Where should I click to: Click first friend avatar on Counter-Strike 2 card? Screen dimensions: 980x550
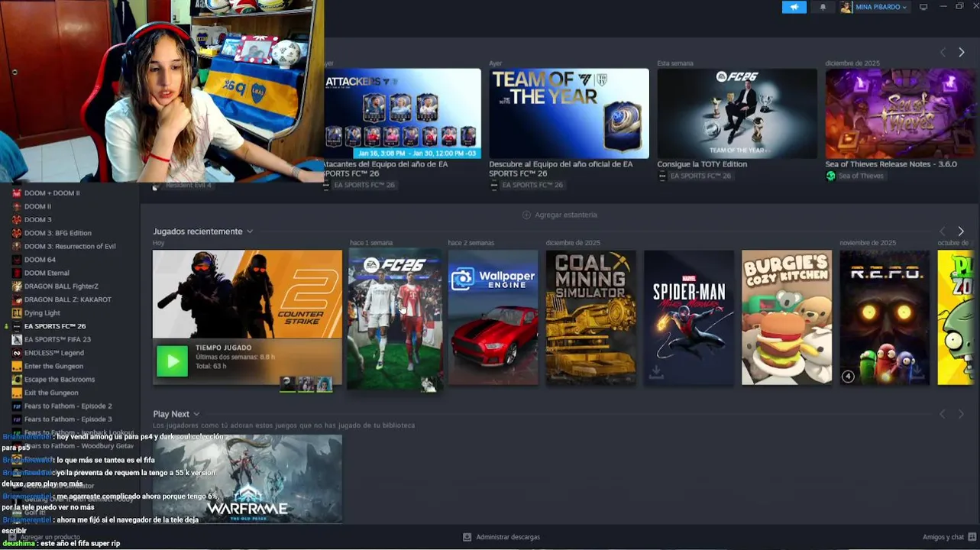tap(288, 384)
